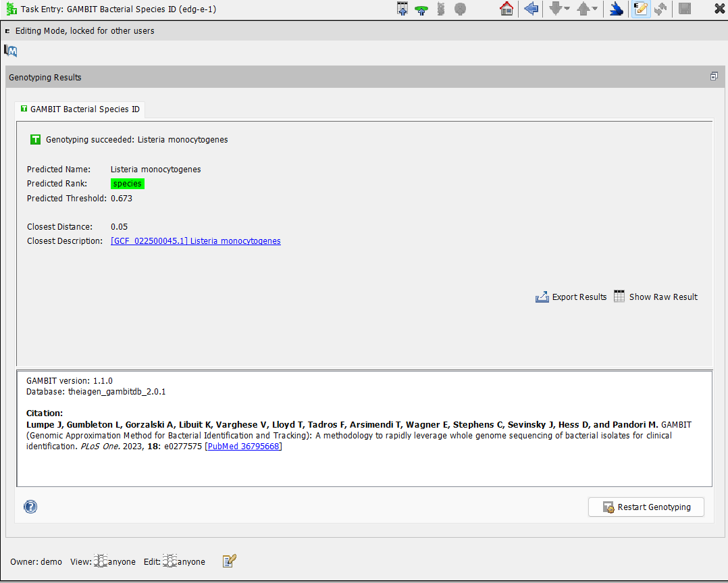Toggle editing mode pencil icon in toolbar
Image resolution: width=728 pixels, height=583 pixels.
click(641, 9)
